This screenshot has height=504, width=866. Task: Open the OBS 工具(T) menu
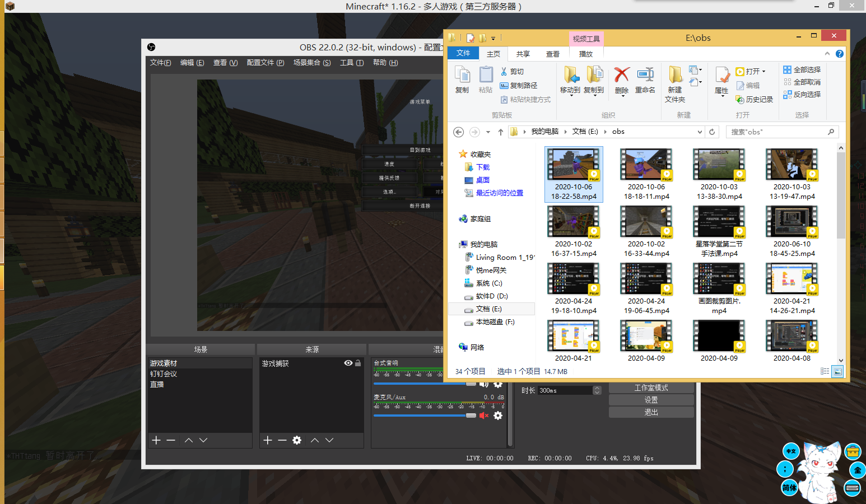[352, 63]
